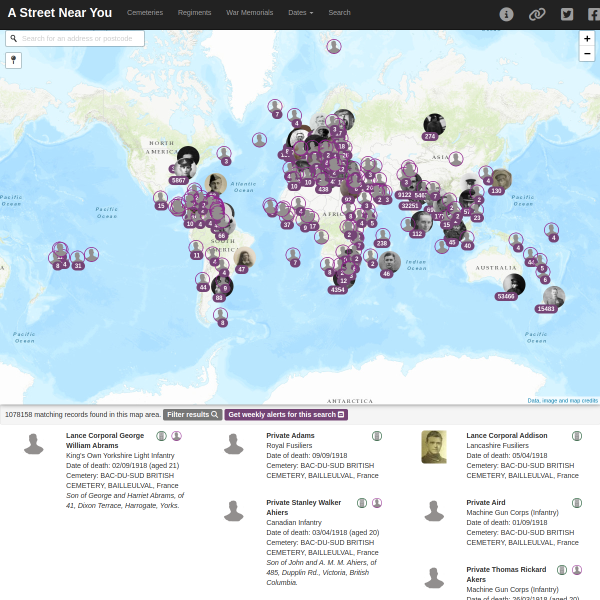Open the Search menu item
This screenshot has height=600, width=600.
click(339, 13)
